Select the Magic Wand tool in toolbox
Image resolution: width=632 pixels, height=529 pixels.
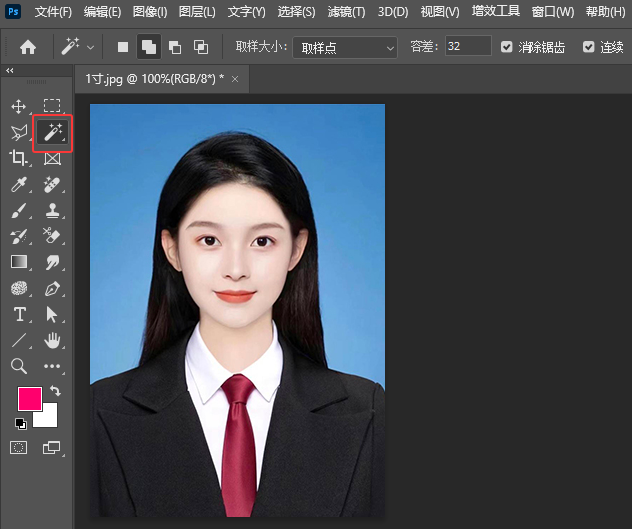(x=52, y=133)
